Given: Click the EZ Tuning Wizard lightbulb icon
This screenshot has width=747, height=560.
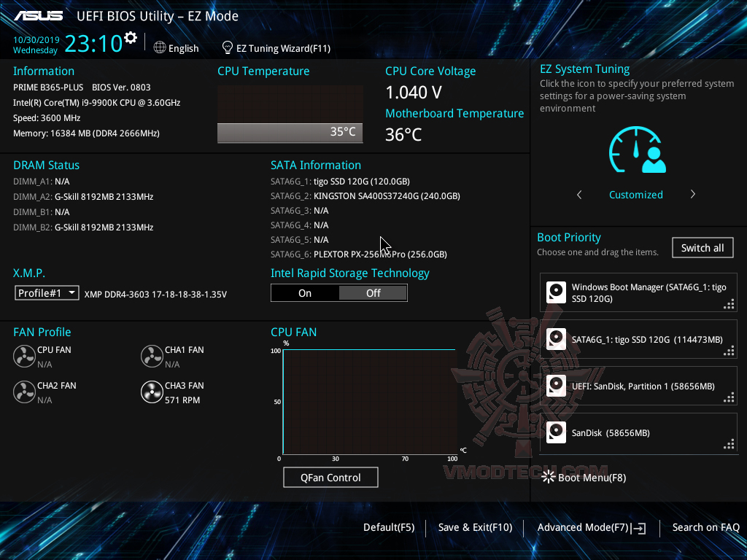Looking at the screenshot, I should coord(228,47).
